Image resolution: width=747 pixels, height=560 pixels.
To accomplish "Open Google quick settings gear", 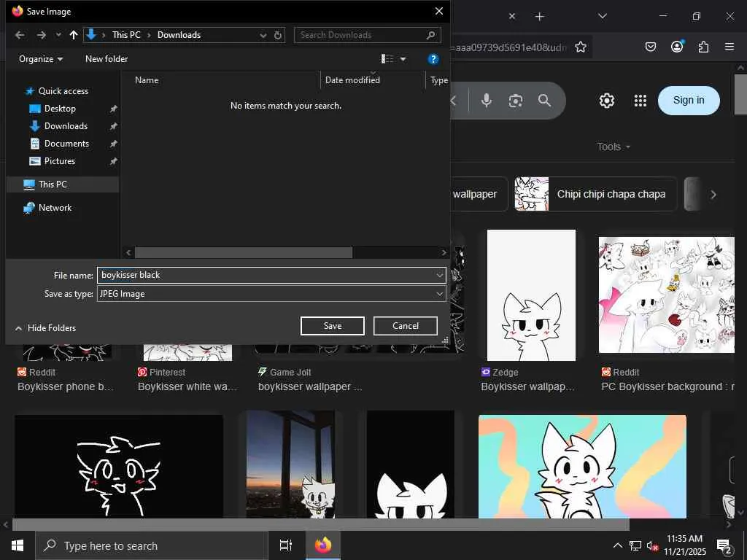I will 606,101.
